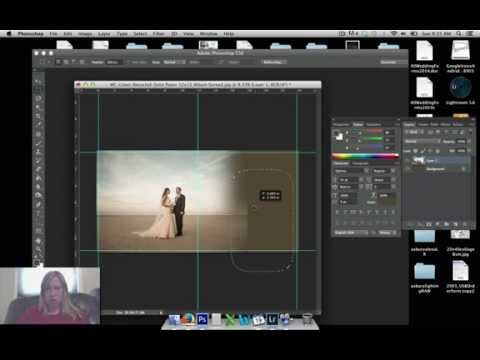Hide the Layer 1 layer visibility

408,161
